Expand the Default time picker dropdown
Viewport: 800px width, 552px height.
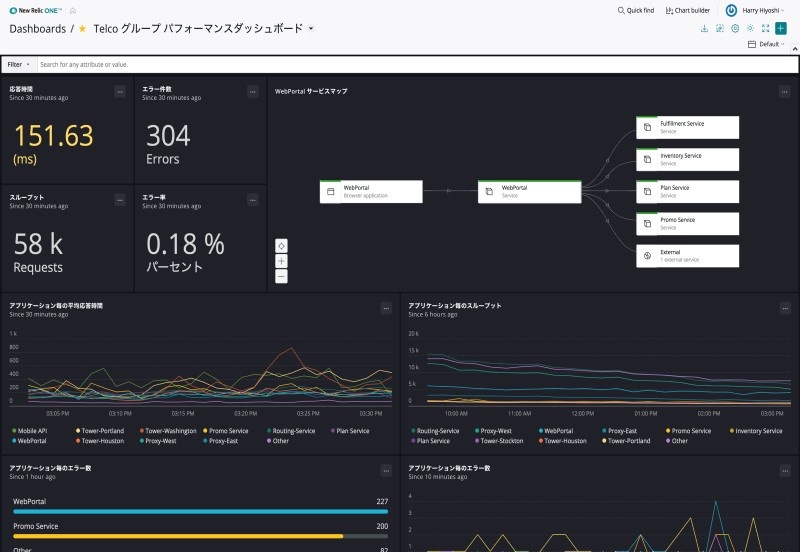[x=767, y=45]
